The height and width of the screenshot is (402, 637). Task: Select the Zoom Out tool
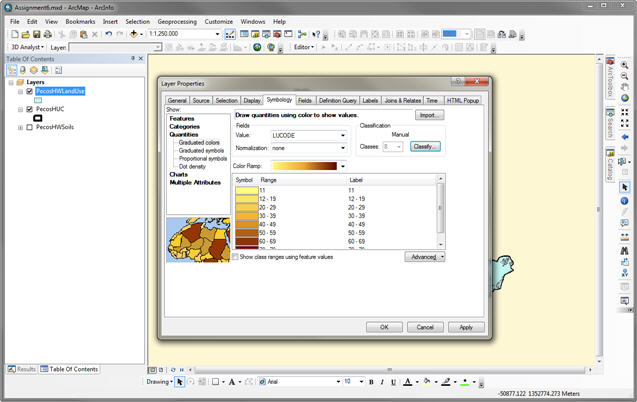[624, 76]
